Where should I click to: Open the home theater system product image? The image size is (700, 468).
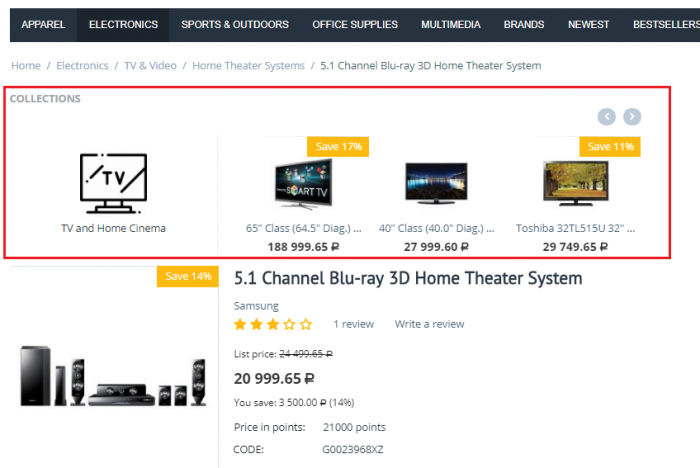tap(113, 376)
